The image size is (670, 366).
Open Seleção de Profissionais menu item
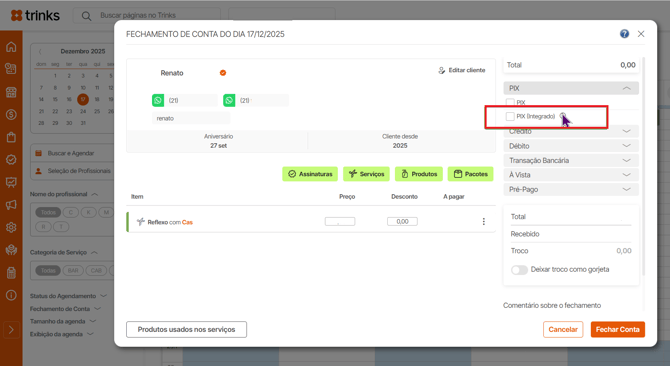coord(73,171)
